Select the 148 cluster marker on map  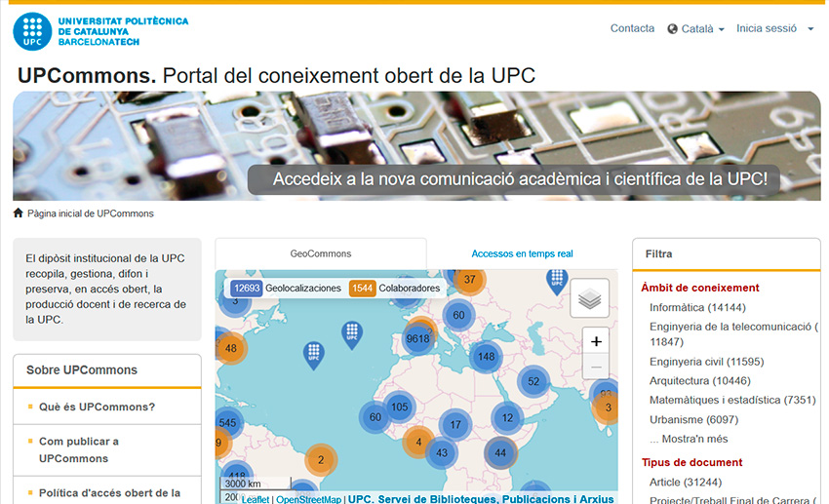486,356
